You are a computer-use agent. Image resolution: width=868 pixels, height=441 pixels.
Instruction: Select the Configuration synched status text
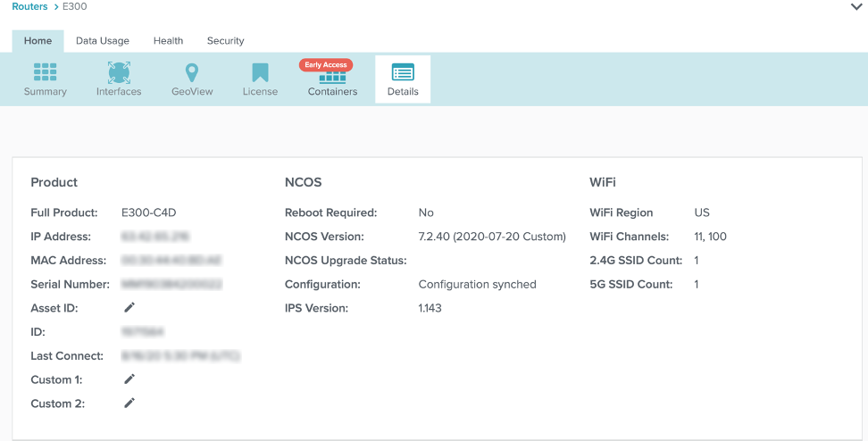477,285
